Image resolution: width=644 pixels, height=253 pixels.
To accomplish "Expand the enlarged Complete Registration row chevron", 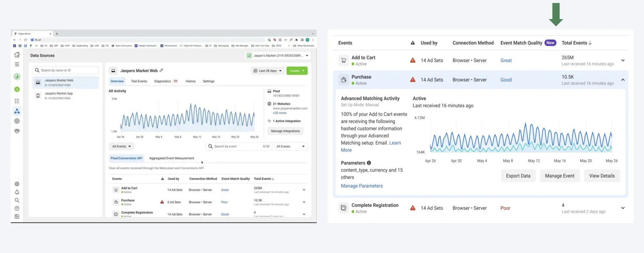I will tap(623, 208).
